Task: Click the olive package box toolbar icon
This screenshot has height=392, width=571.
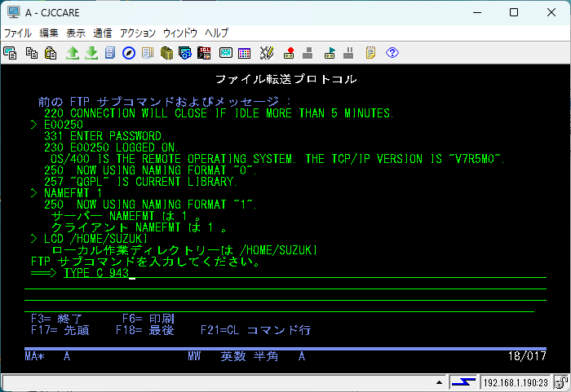Action: pos(166,53)
